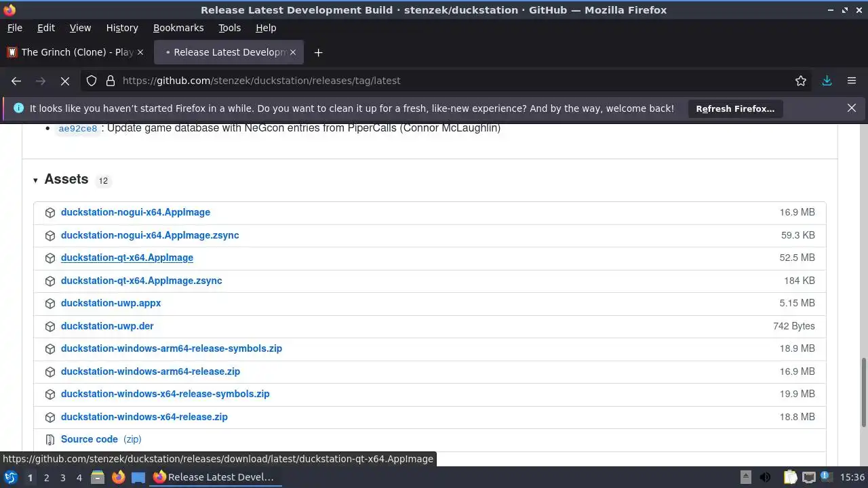Open the Tools menu
The width and height of the screenshot is (868, 488).
[229, 28]
